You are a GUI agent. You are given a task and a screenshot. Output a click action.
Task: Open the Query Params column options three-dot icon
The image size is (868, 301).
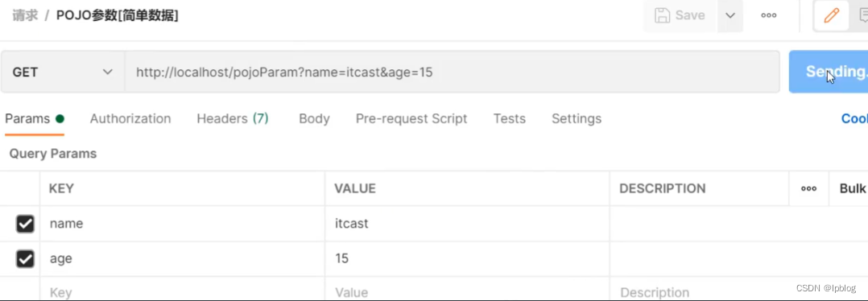click(x=808, y=188)
